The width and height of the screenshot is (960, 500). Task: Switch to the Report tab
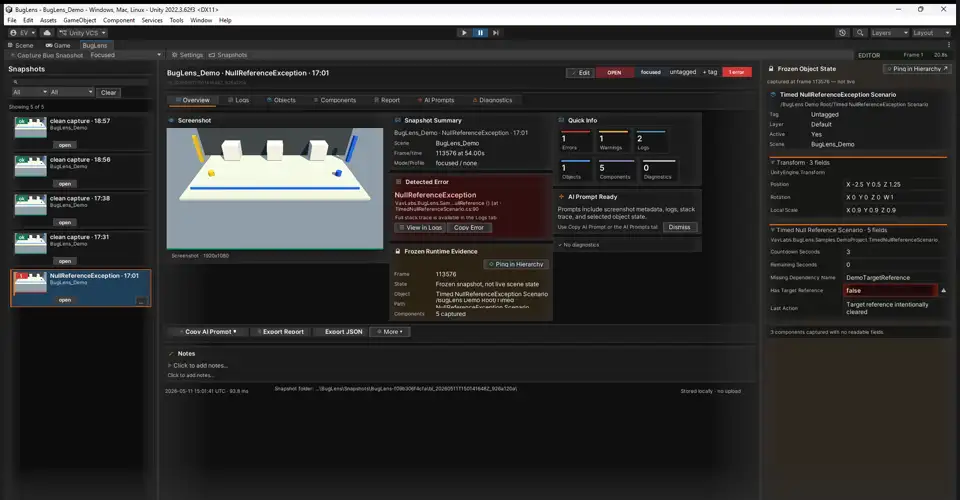(x=386, y=100)
